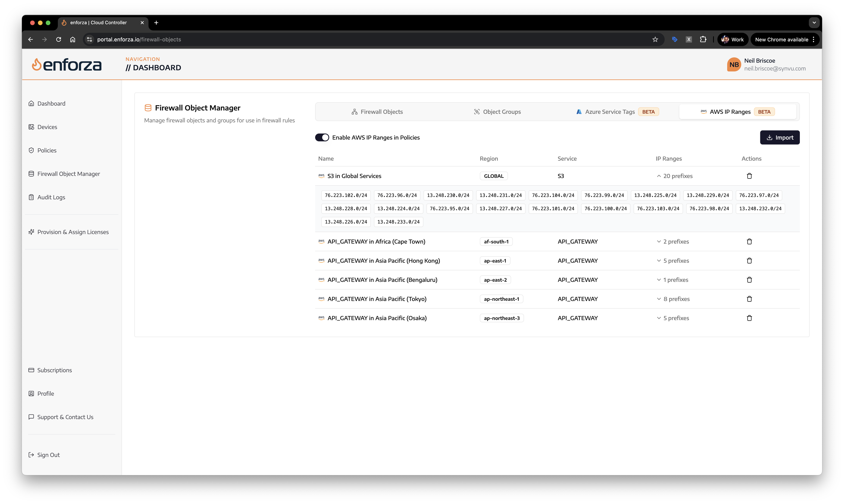Click trash icon for API_GATEWAY Tokyo row

[749, 299]
